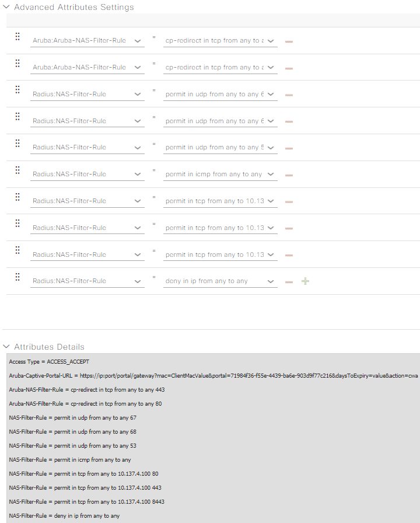Open first cp-redirect in tcp value dropdown
420x523 pixels.
pos(220,41)
